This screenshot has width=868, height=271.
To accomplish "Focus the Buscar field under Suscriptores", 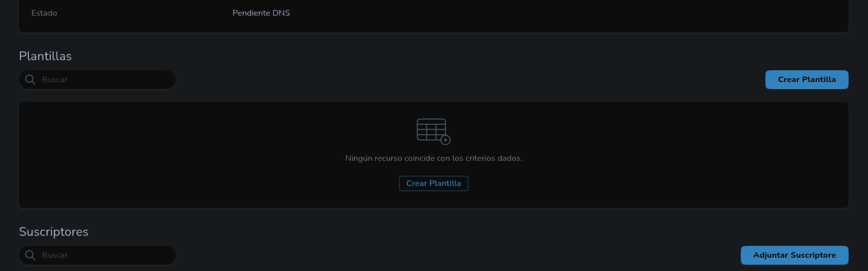I will [97, 255].
